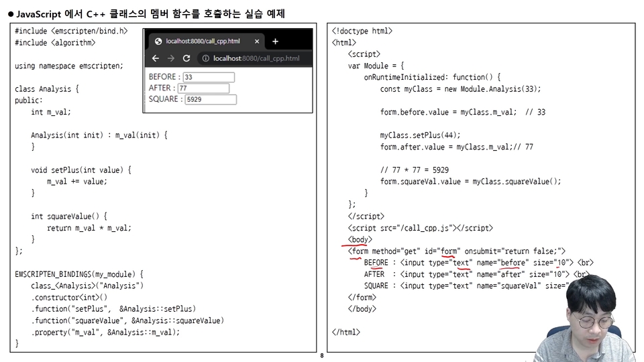Click the 'class_<Analysis>("Analysis")' line

(x=87, y=286)
